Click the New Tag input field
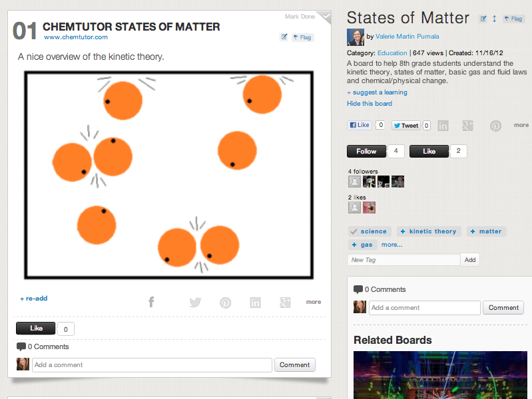532x399 pixels. click(403, 259)
